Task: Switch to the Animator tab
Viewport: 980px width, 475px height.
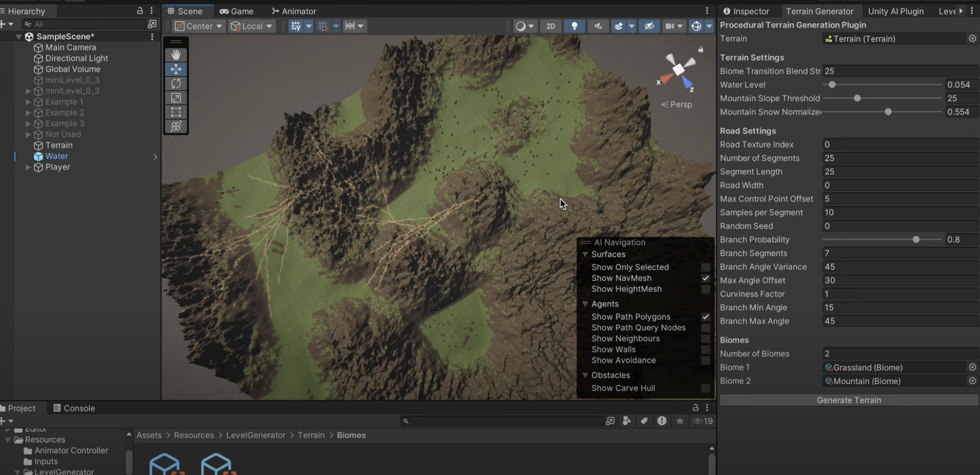Action: tap(294, 11)
